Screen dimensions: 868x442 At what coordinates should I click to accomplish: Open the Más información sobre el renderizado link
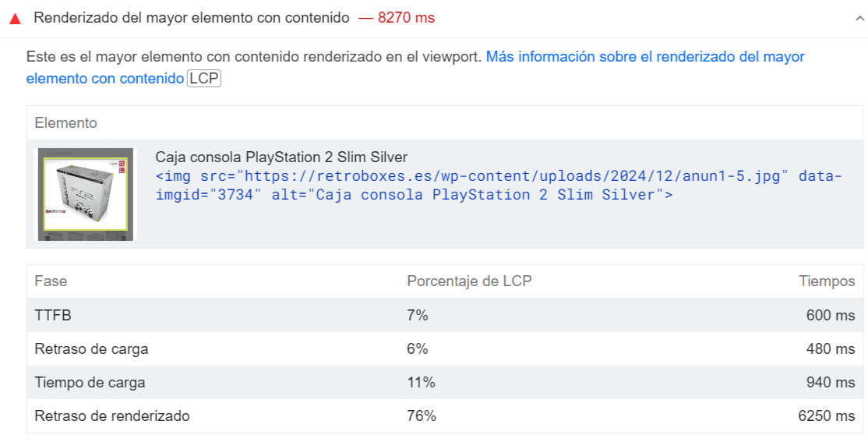415,68
